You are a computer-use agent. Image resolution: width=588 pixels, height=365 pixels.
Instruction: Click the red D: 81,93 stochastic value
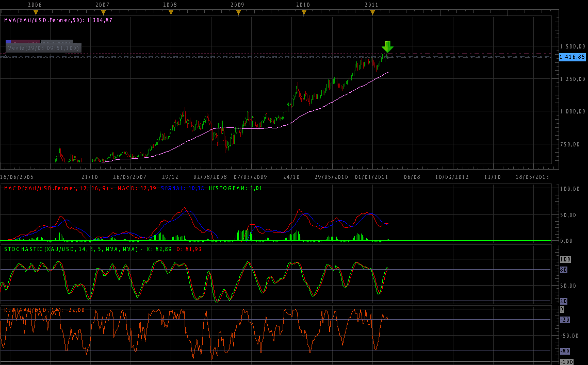[189, 249]
